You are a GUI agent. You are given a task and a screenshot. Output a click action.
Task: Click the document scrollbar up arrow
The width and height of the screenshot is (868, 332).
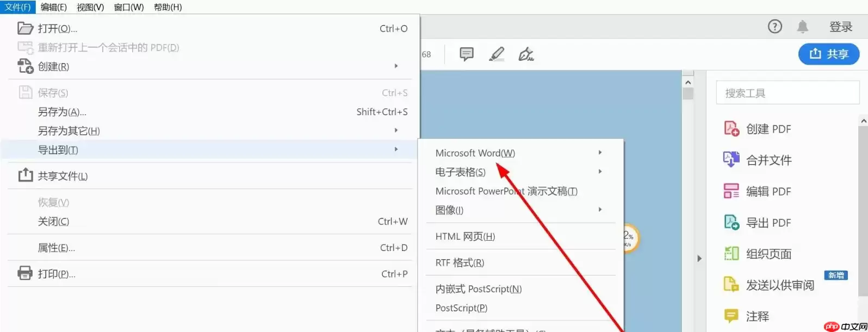click(688, 82)
